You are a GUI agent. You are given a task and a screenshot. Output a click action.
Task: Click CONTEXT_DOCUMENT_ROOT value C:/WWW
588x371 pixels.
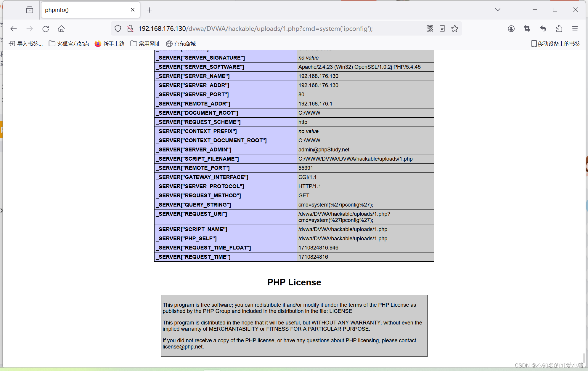(309, 140)
